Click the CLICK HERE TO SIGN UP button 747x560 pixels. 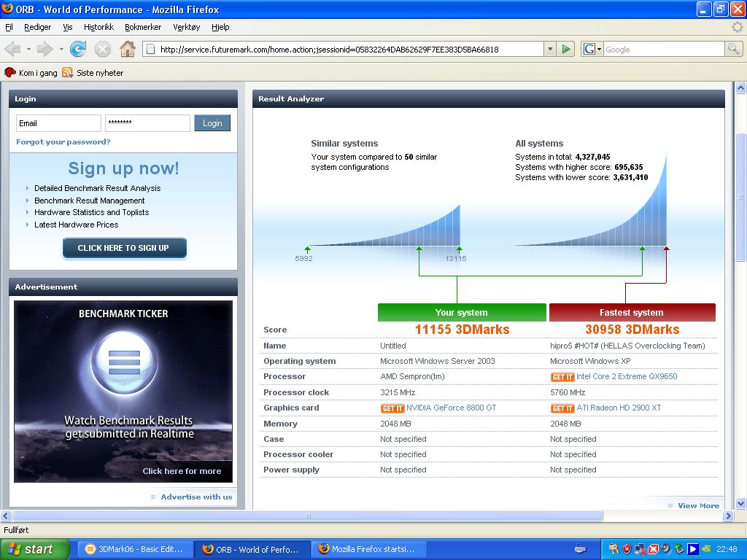point(124,248)
